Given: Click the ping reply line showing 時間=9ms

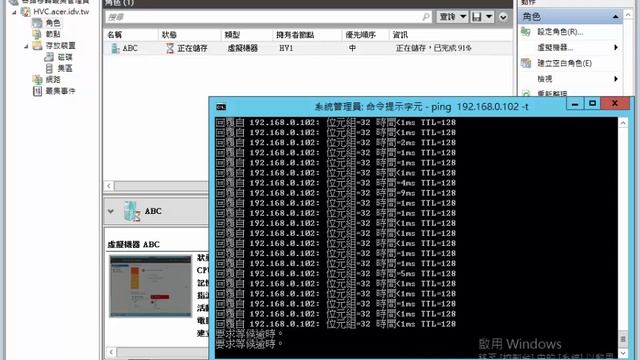Looking at the screenshot, I should [x=336, y=193].
